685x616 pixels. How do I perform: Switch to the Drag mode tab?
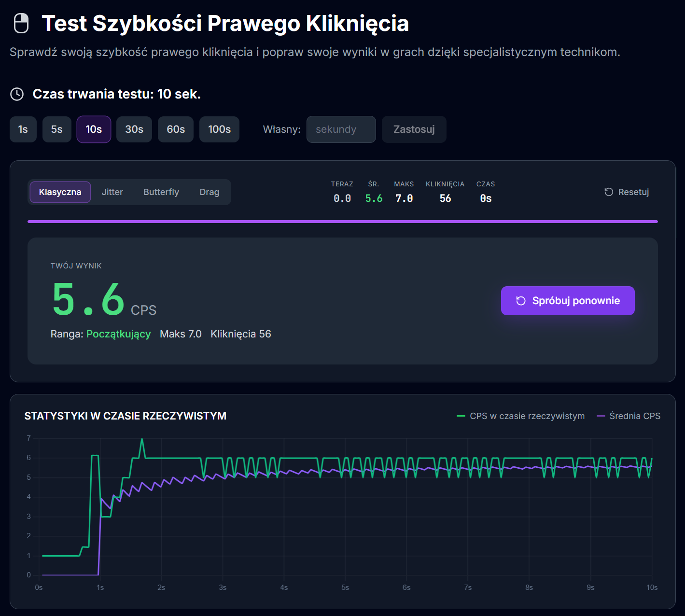(x=210, y=192)
